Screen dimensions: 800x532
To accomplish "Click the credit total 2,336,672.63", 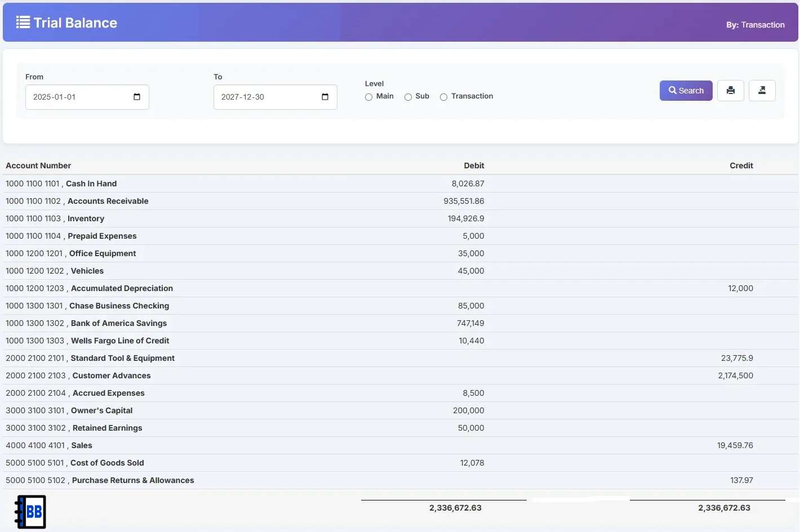I will click(x=724, y=508).
